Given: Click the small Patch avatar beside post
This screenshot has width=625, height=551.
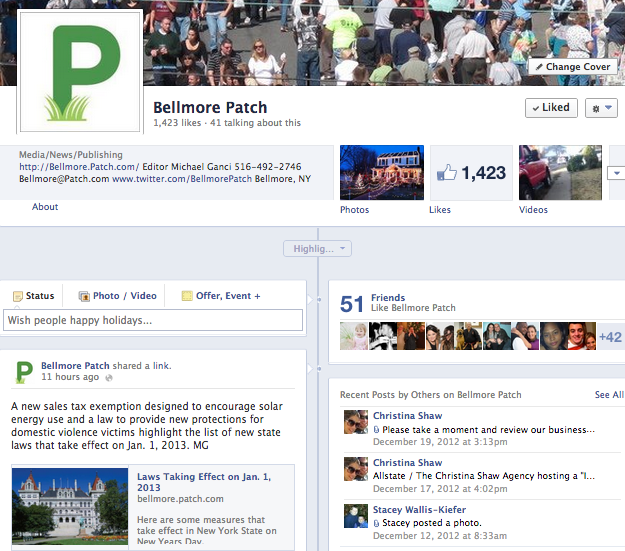Looking at the screenshot, I should coord(24,372).
